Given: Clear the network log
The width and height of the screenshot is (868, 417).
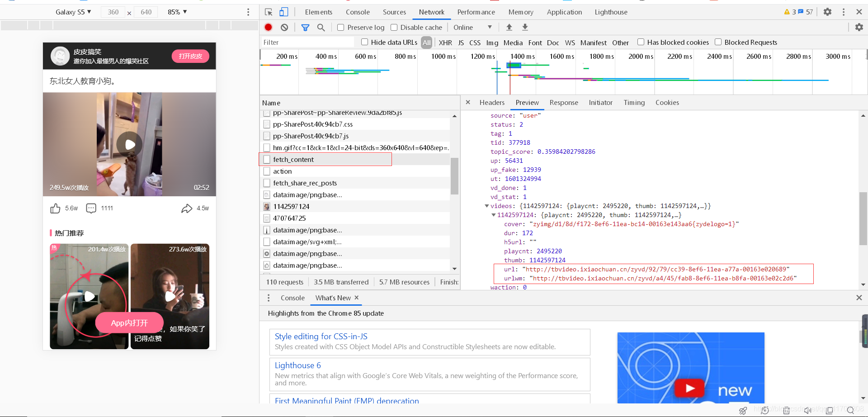Looking at the screenshot, I should click(x=284, y=27).
